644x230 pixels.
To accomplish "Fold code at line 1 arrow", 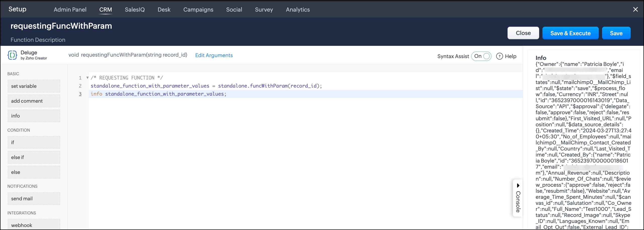I will 87,78.
